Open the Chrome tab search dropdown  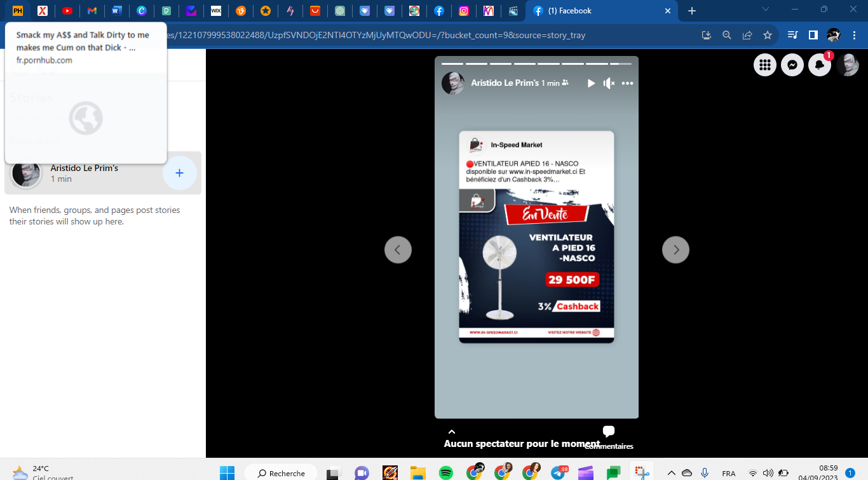pyautogui.click(x=766, y=10)
